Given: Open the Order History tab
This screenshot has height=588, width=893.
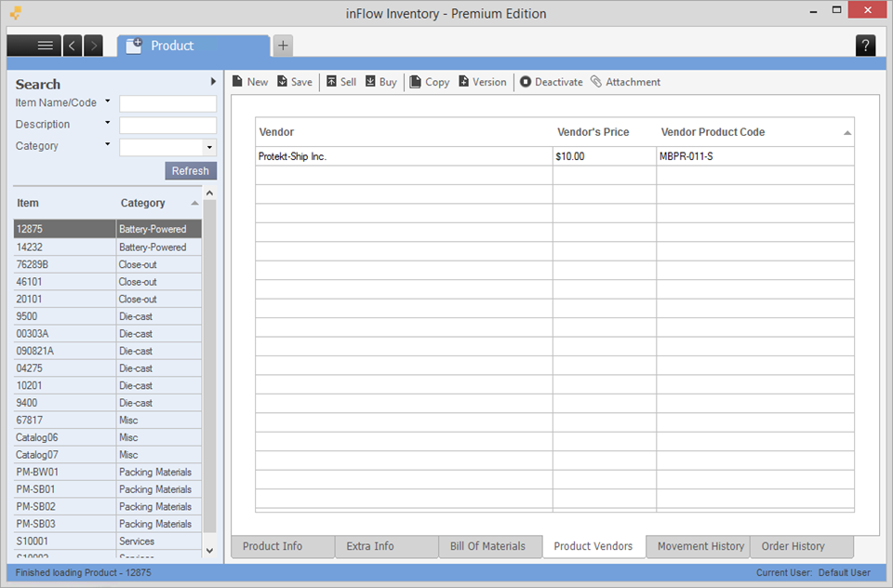Looking at the screenshot, I should [802, 546].
